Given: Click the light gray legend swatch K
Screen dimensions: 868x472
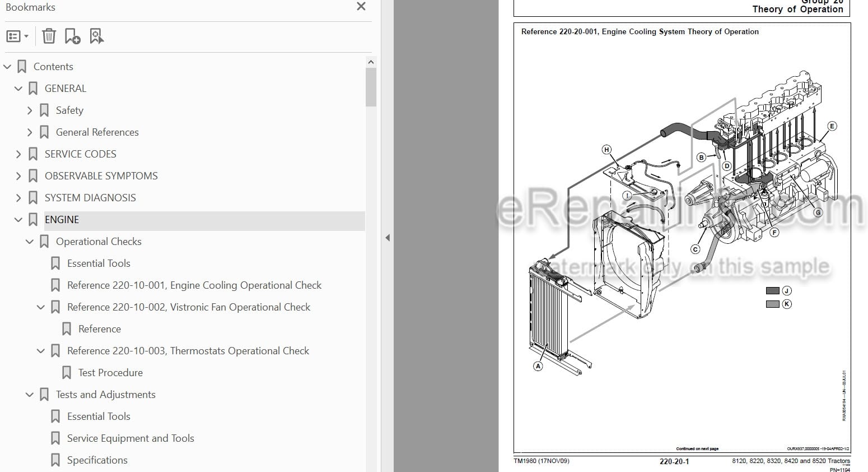Looking at the screenshot, I should tap(773, 304).
